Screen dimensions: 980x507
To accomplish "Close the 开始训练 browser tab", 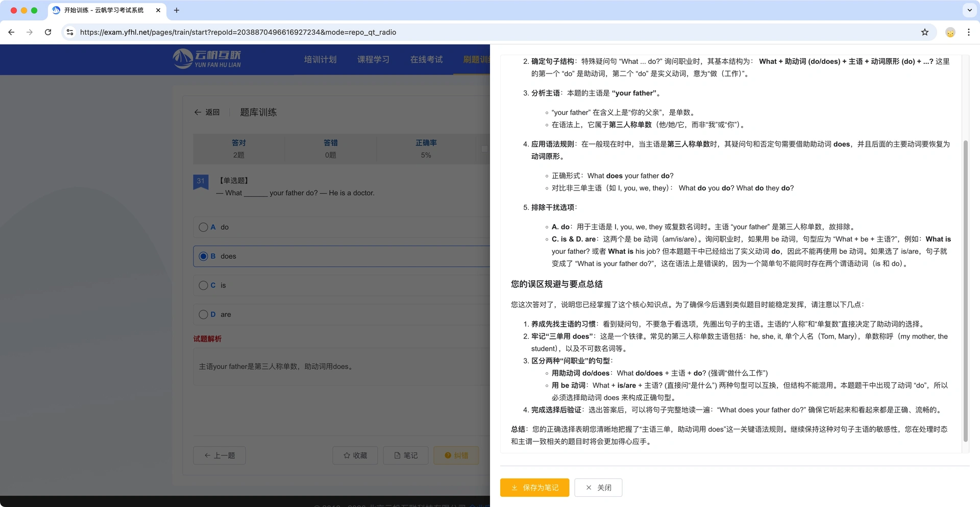I will (158, 10).
